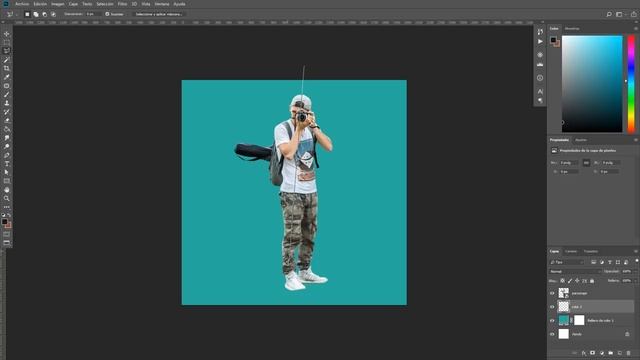Pick a color in the color field
The image size is (640, 360).
pos(592,84)
